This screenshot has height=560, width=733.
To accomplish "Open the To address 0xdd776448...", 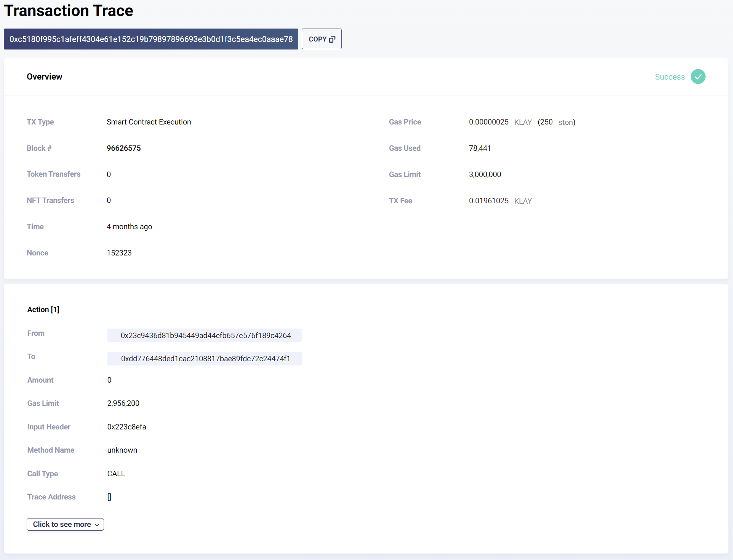I will pyautogui.click(x=205, y=359).
